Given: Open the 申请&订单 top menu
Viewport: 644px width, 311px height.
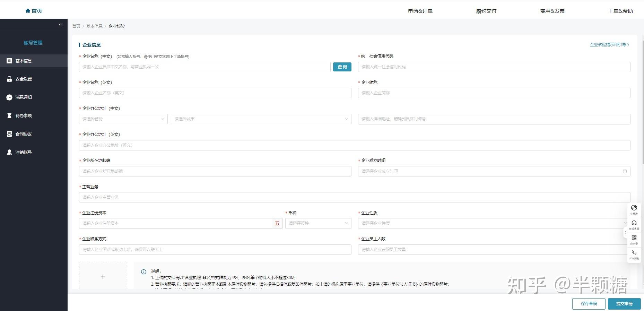Looking at the screenshot, I should (420, 11).
